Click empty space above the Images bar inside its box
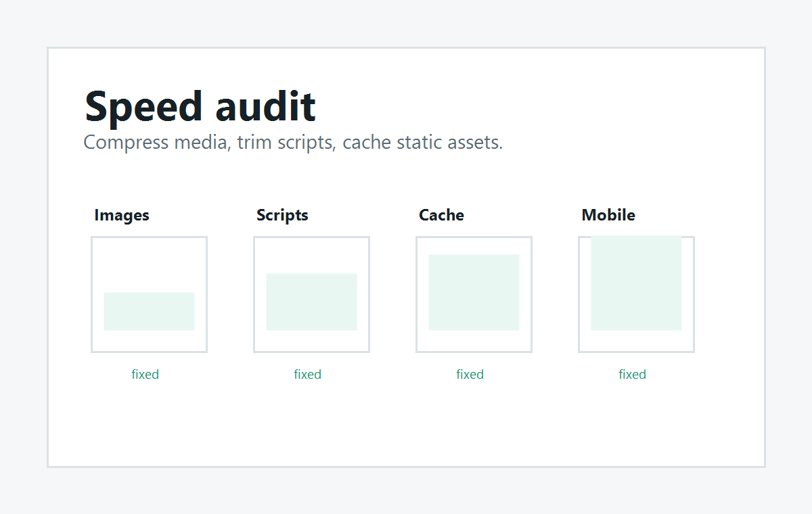Screen dimensions: 812x514 (149, 265)
